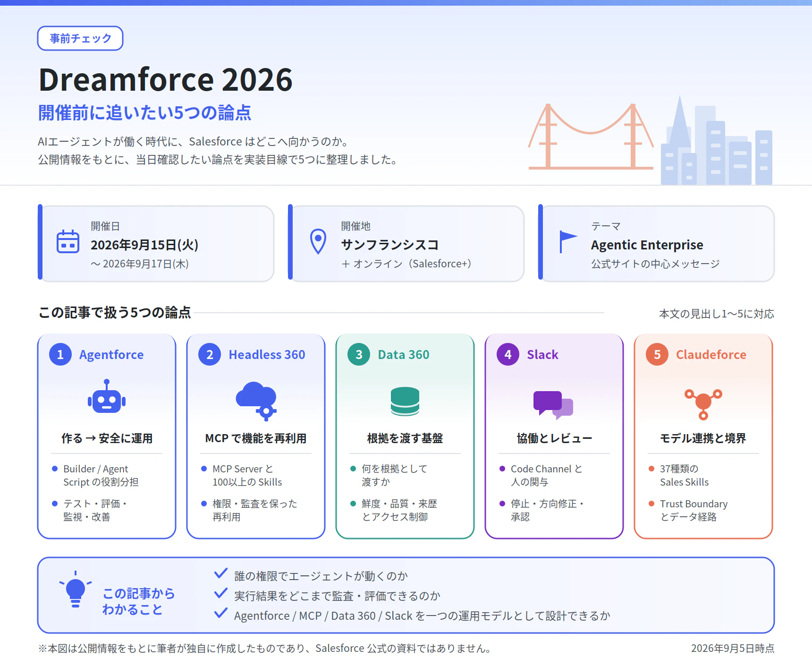Screen dimensions: 812x667
Task: Click the location pin icon beside 開催地
Action: pyautogui.click(x=318, y=241)
